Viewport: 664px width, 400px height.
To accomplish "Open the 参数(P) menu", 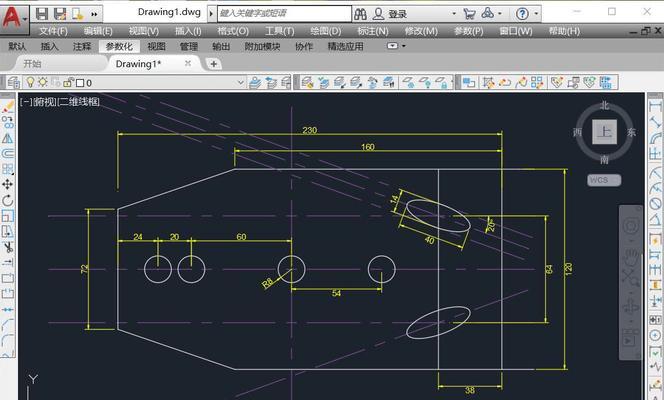I will pyautogui.click(x=468, y=31).
